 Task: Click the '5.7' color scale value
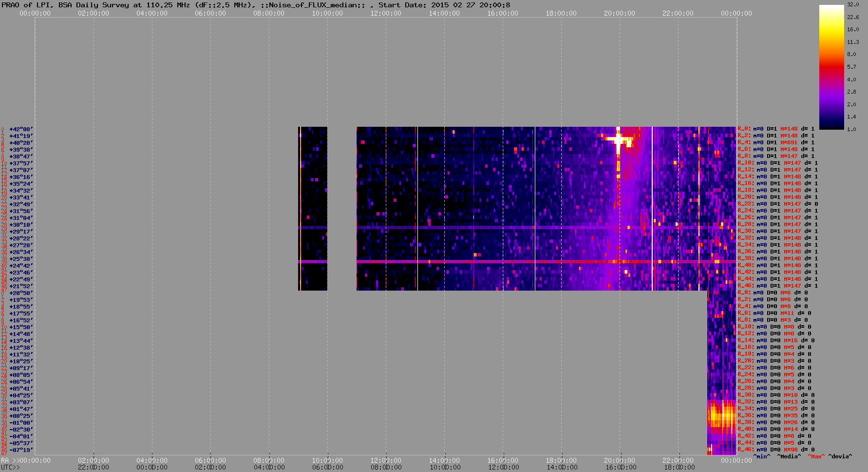coord(851,67)
